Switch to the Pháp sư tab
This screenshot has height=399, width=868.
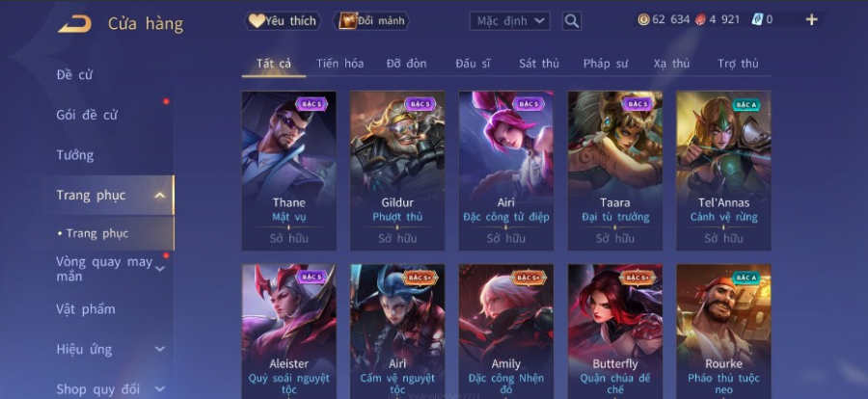tap(606, 64)
